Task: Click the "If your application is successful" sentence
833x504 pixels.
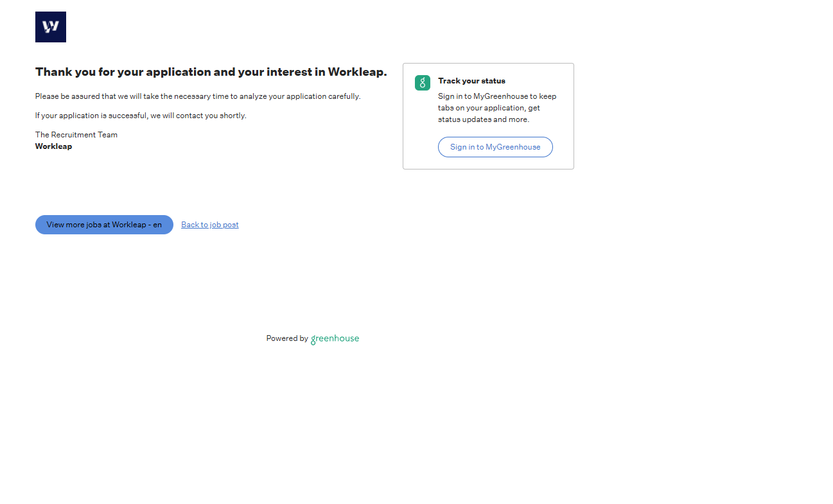Action: (x=141, y=116)
